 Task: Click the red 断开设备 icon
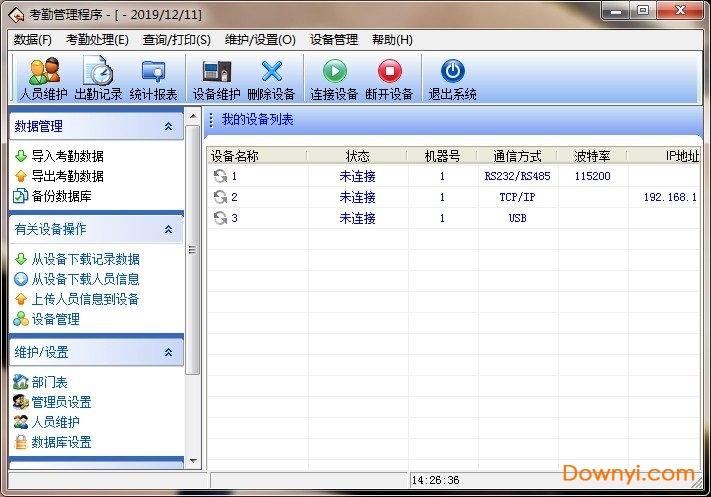(388, 79)
